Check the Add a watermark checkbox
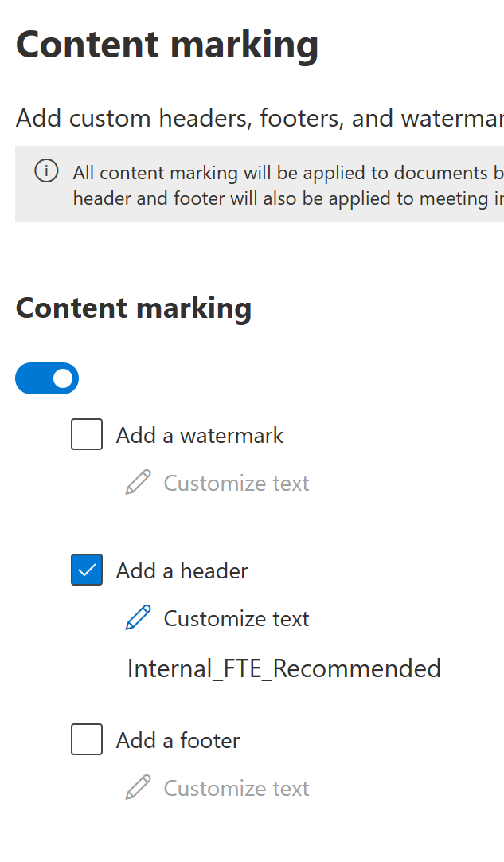The height and width of the screenshot is (862, 504). coord(87,434)
